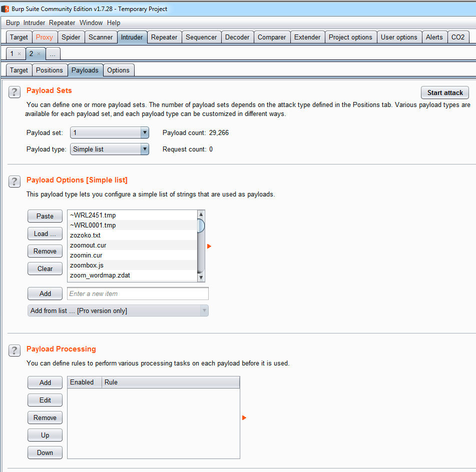Viewport: 476px width, 472px height.
Task: Expand the Payload set dropdown
Action: [x=145, y=132]
